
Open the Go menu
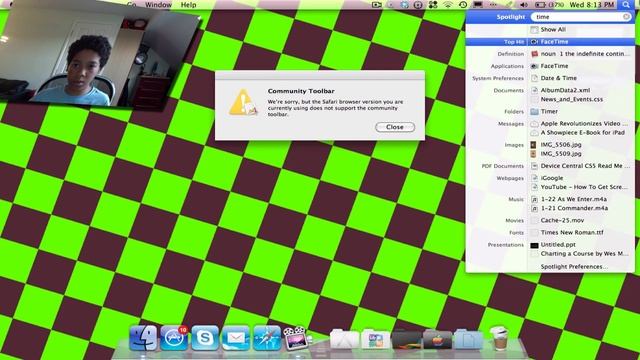[131, 5]
